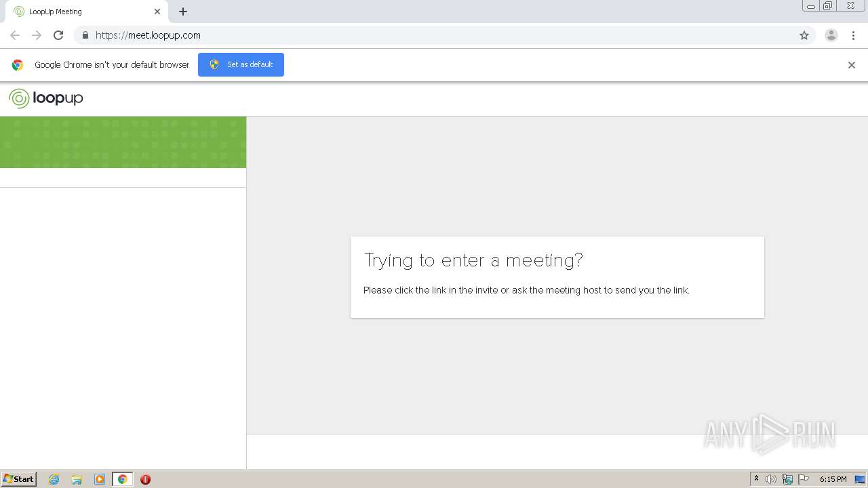868x488 pixels.
Task: Click the red Opera taskbar icon
Action: pos(145,479)
